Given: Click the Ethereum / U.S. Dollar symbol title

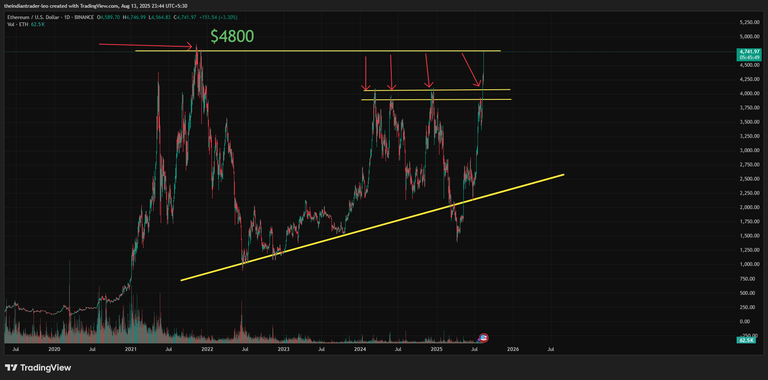Looking at the screenshot, I should click(x=33, y=17).
